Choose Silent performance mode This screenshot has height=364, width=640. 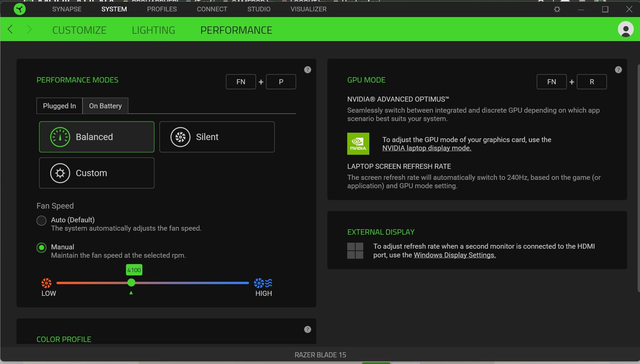[217, 137]
